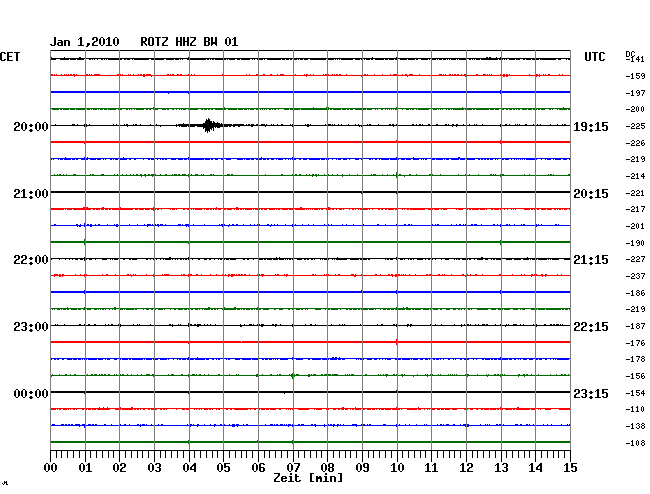Select DC offset value '-201'

635,226
